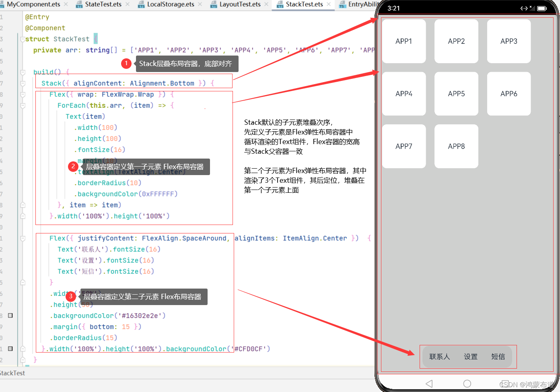Screen dimensions: 560x392
Task: Tap 设置 in the bottom bar
Action: [x=471, y=357]
